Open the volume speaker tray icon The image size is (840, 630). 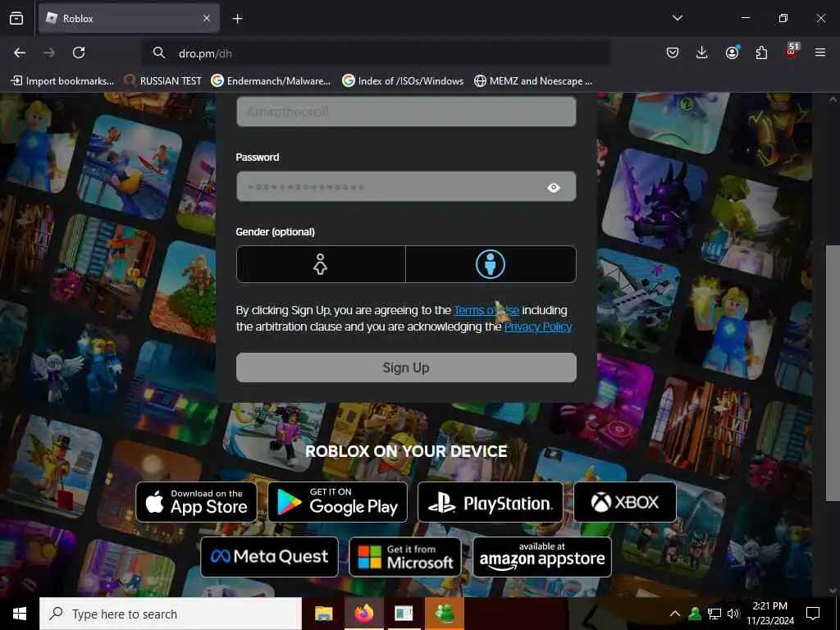click(733, 614)
